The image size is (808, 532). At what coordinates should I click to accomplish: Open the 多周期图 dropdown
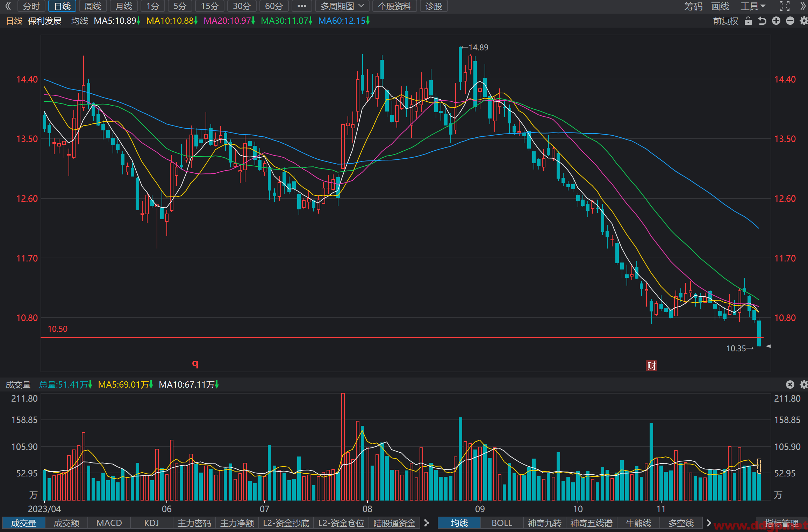(342, 6)
